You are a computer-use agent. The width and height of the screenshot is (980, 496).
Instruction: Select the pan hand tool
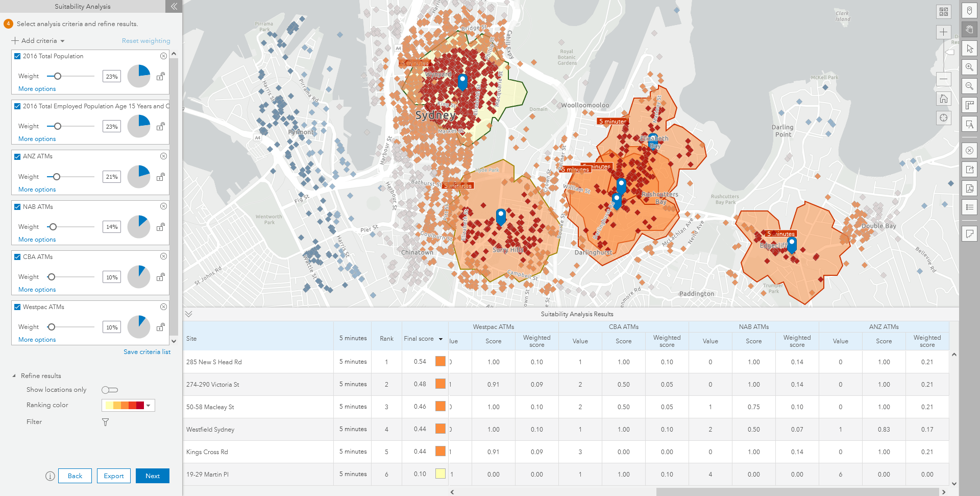[969, 30]
